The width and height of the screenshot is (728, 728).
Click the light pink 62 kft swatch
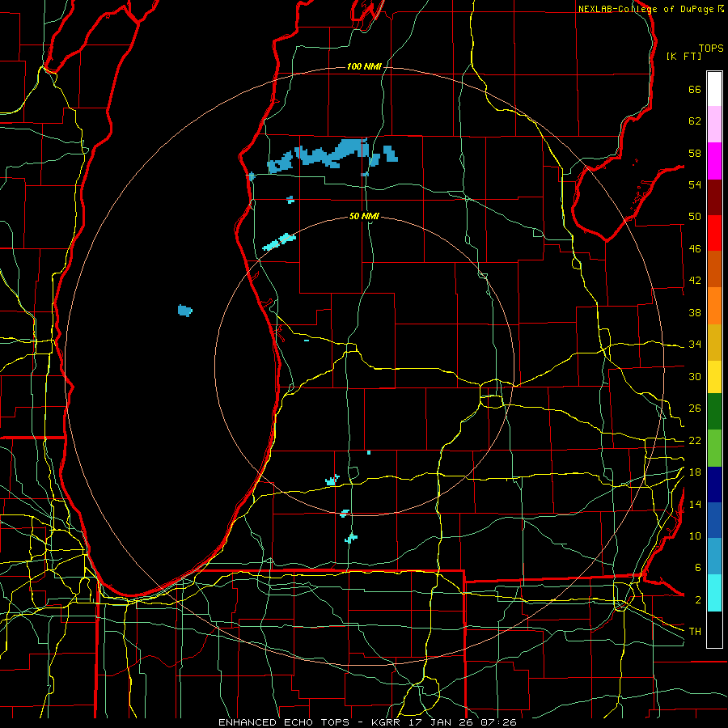[x=714, y=124]
